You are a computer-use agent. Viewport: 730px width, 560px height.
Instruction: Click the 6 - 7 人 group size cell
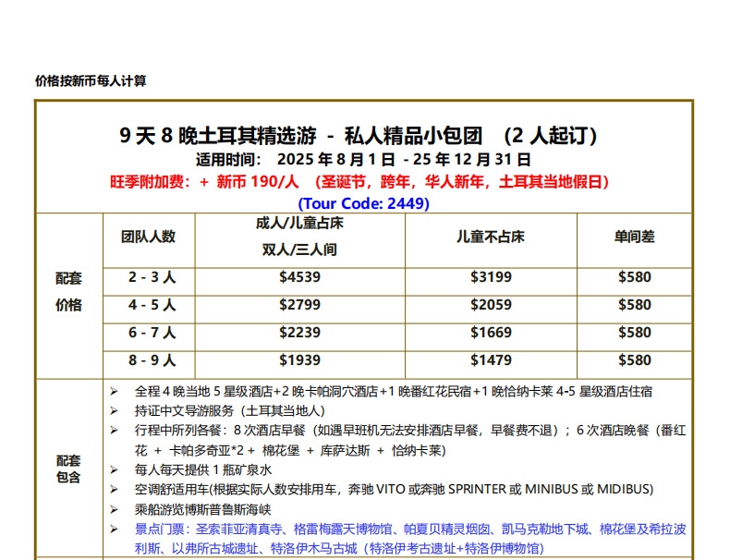(x=149, y=333)
